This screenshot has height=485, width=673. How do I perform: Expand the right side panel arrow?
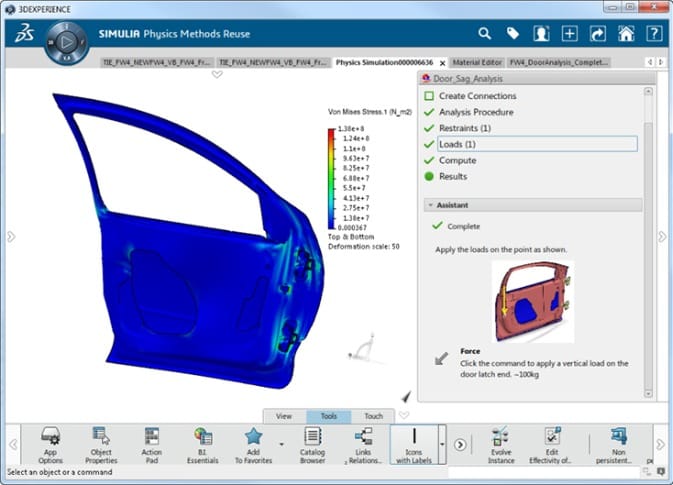coord(661,237)
